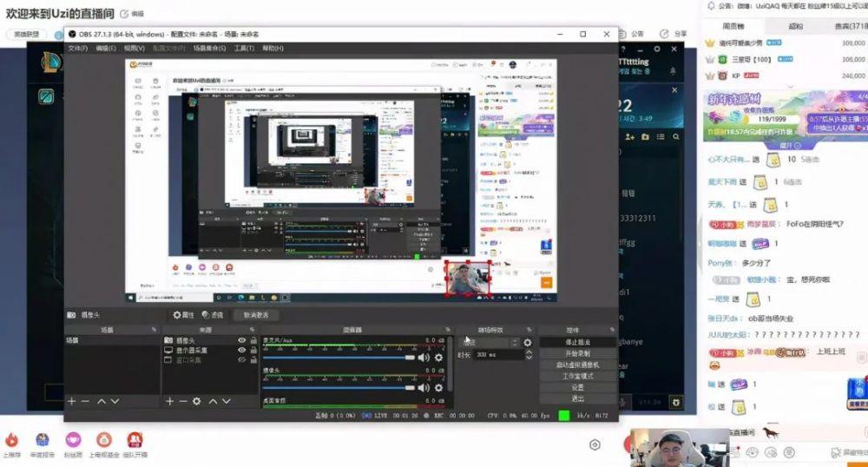Screen dimensions: 868x467
Task: Add a new source with the plus icon
Action: tap(169, 401)
